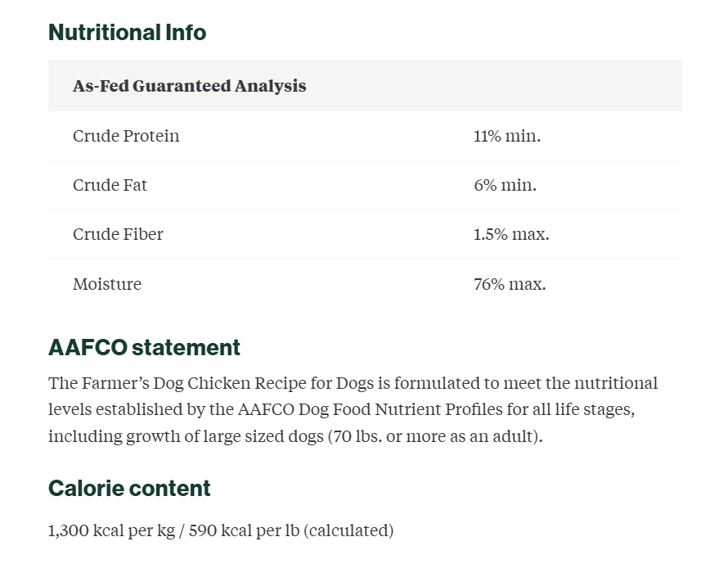Select the As-Fed Guaranteed Analysis table header
Screen dimensions: 728x582
click(x=190, y=86)
